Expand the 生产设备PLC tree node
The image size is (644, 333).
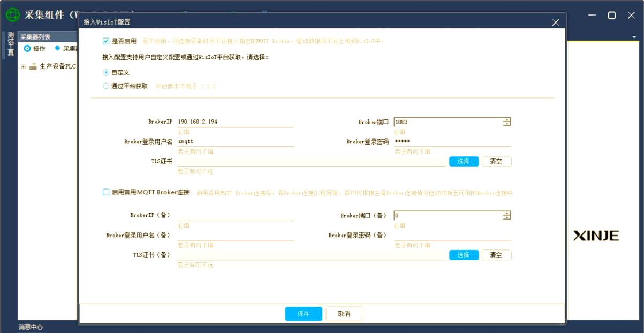(23, 67)
